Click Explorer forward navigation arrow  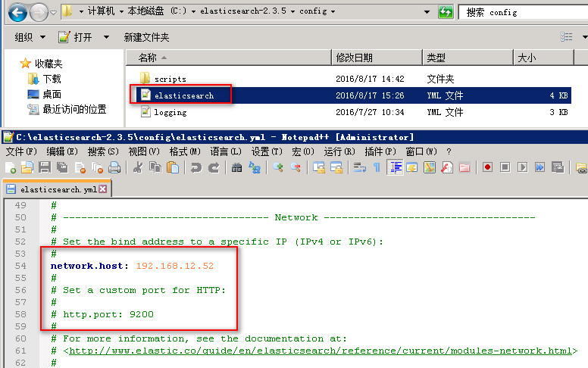pyautogui.click(x=39, y=13)
